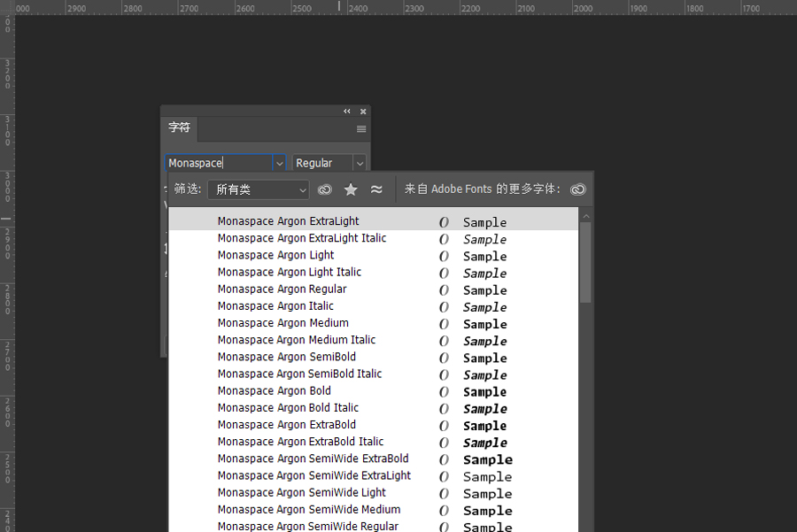This screenshot has width=797, height=532.
Task: Toggle similar fonts filter icon
Action: coord(376,189)
